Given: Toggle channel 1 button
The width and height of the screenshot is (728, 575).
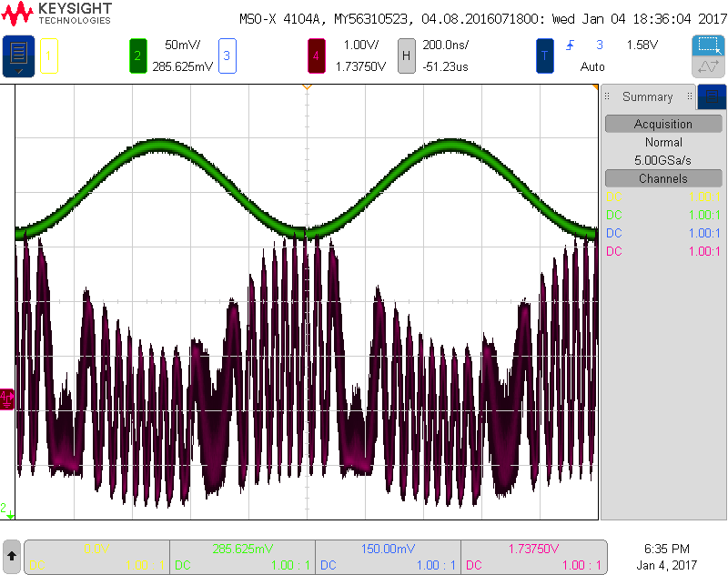Looking at the screenshot, I should pos(49,56).
